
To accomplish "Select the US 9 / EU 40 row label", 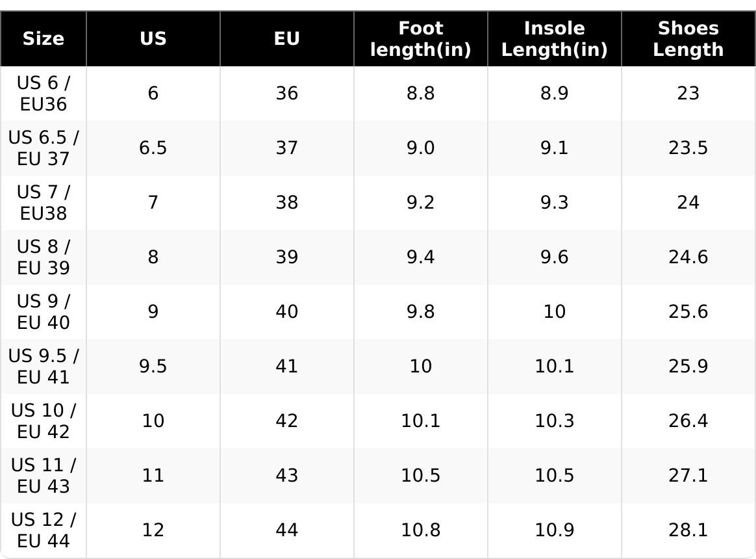I will click(44, 312).
